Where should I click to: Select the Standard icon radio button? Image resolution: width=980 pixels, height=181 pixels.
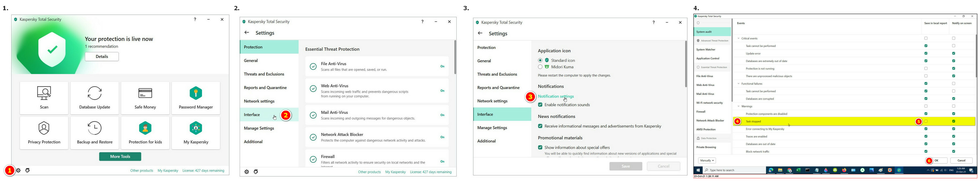point(540,60)
